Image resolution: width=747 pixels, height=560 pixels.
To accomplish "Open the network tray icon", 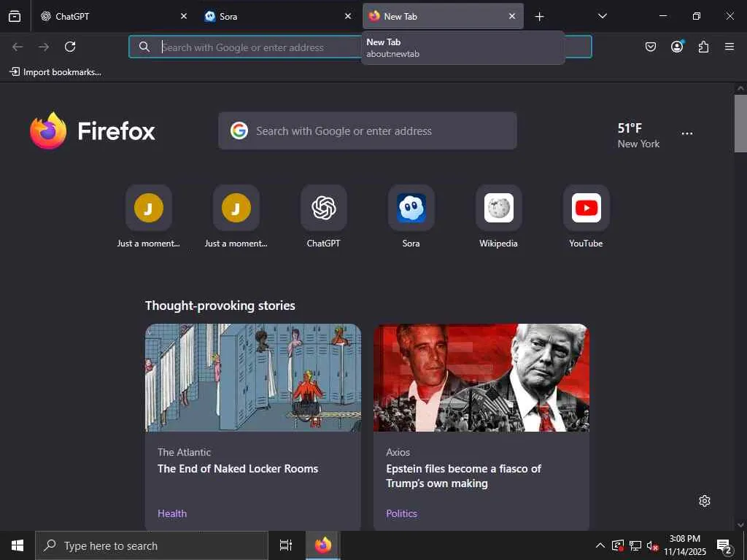I will click(635, 545).
